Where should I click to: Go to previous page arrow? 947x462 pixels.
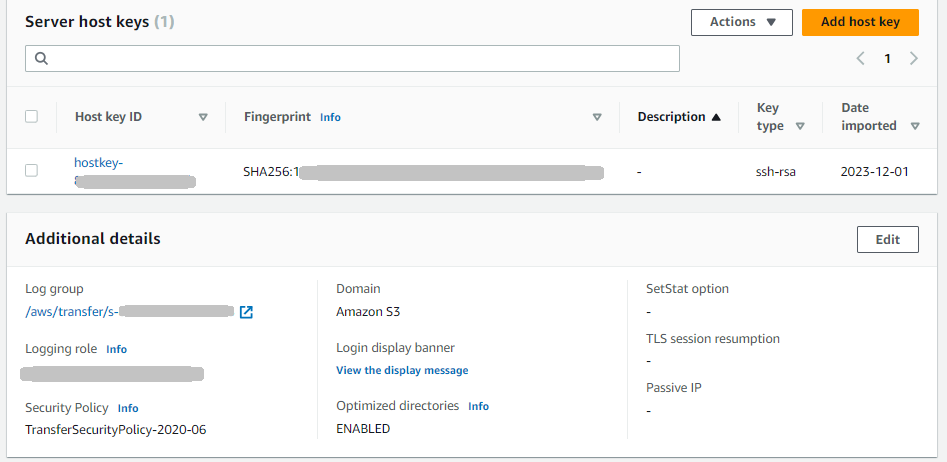860,59
